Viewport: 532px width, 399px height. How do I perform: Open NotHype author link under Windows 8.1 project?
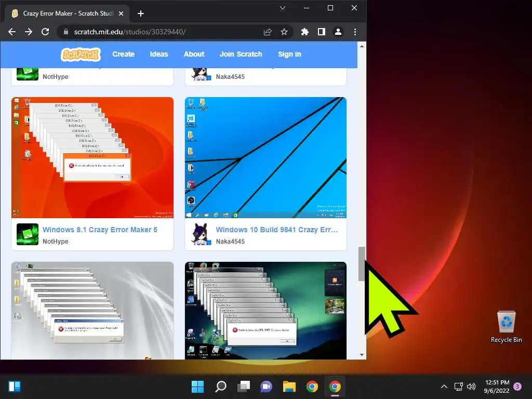coord(55,242)
